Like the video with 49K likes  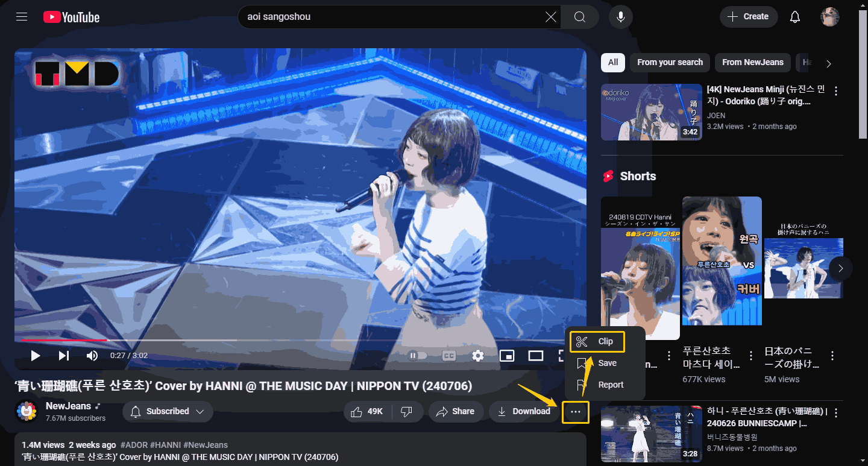(x=368, y=412)
